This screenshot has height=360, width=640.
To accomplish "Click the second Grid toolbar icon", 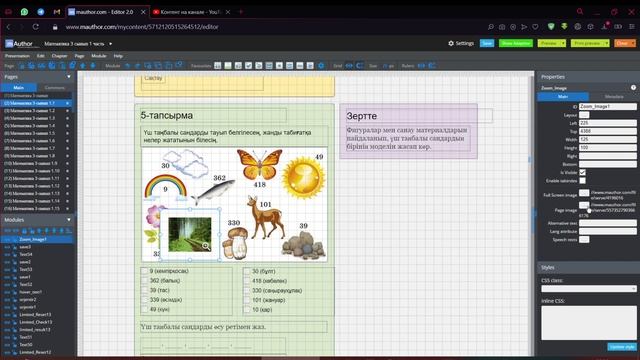I will (x=360, y=66).
